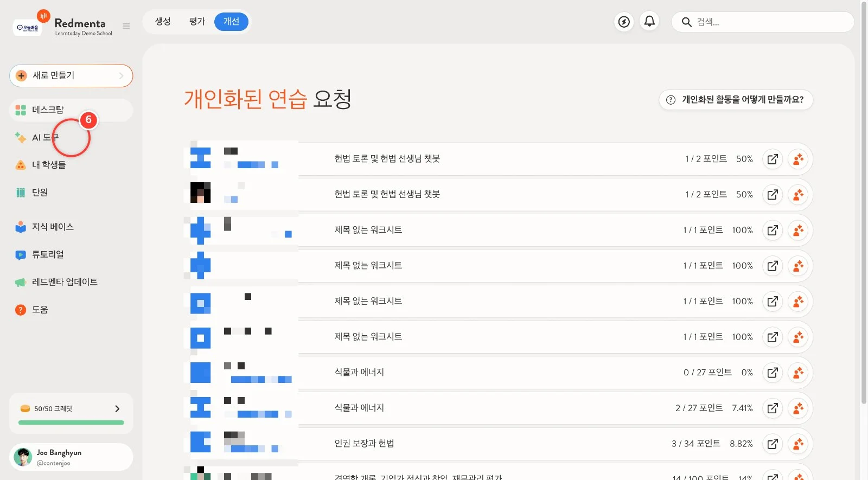868x480 pixels.
Task: Open 데스크탑 in the sidebar
Action: coord(71,110)
